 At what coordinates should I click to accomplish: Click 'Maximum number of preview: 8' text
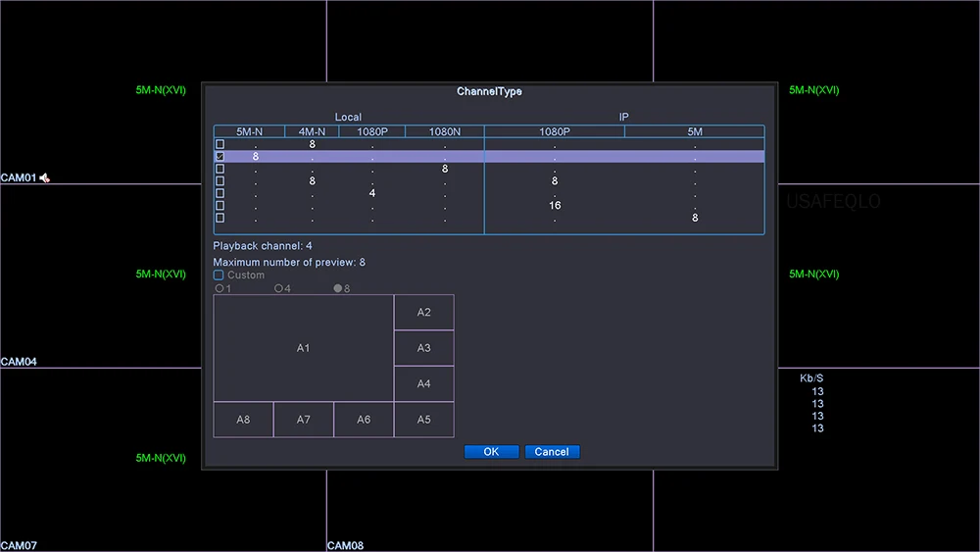[x=289, y=263]
